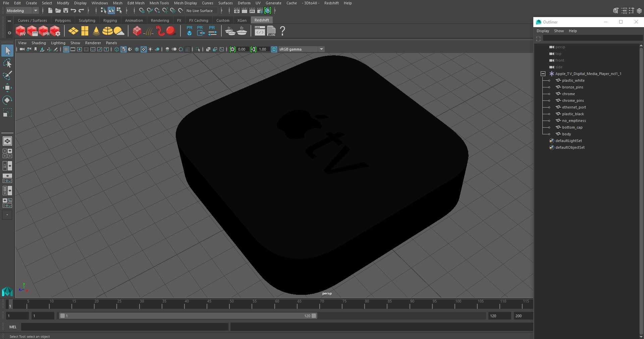644x339 pixels.
Task: Select defaultLightSet in Outliner
Action: 569,141
